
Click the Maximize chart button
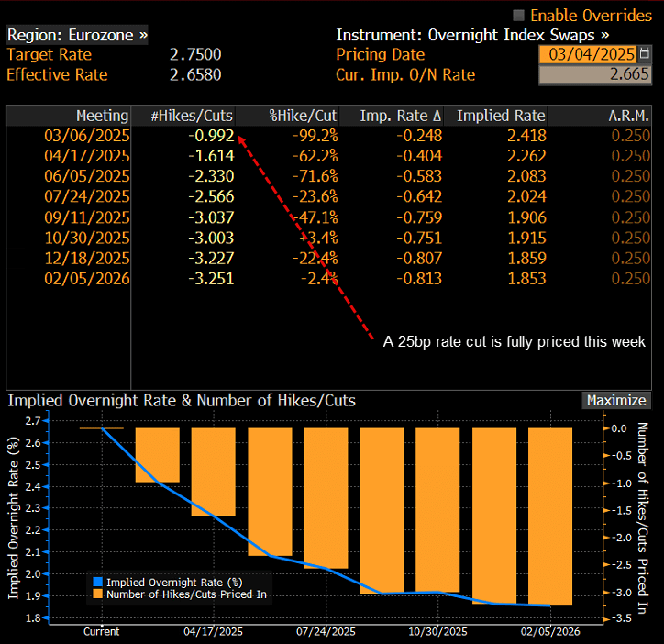point(616,400)
